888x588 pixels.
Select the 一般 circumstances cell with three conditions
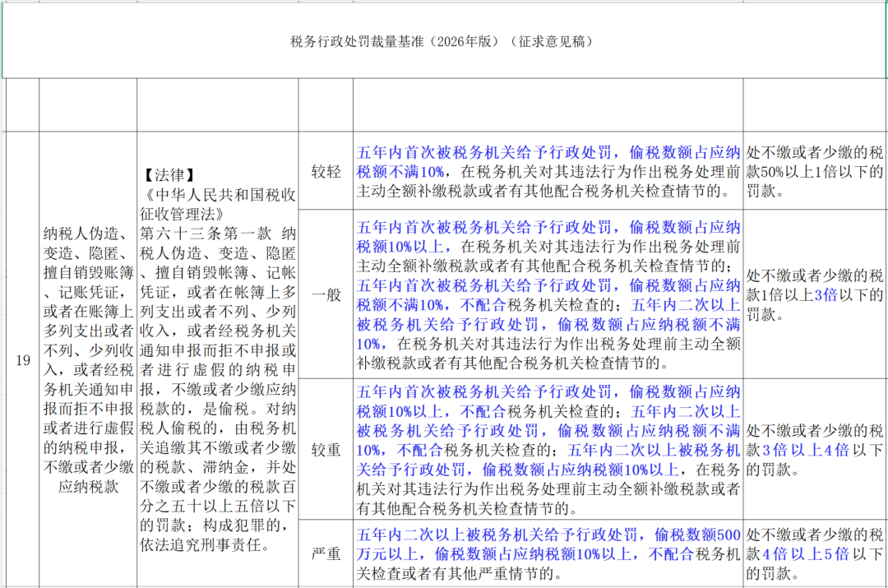(x=548, y=294)
